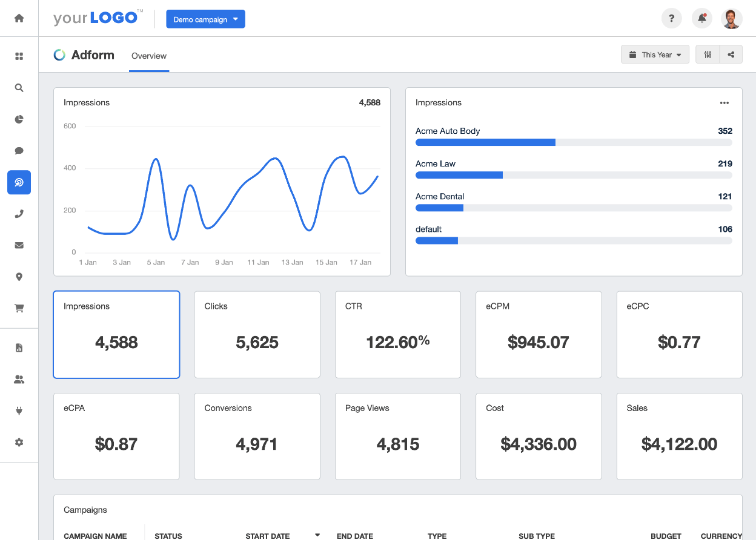Click the sort arrow beside START DATE
The height and width of the screenshot is (540, 756).
coord(317,535)
